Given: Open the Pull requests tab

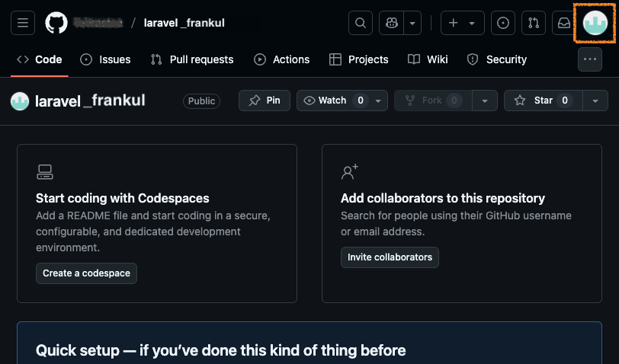Looking at the screenshot, I should [x=192, y=59].
